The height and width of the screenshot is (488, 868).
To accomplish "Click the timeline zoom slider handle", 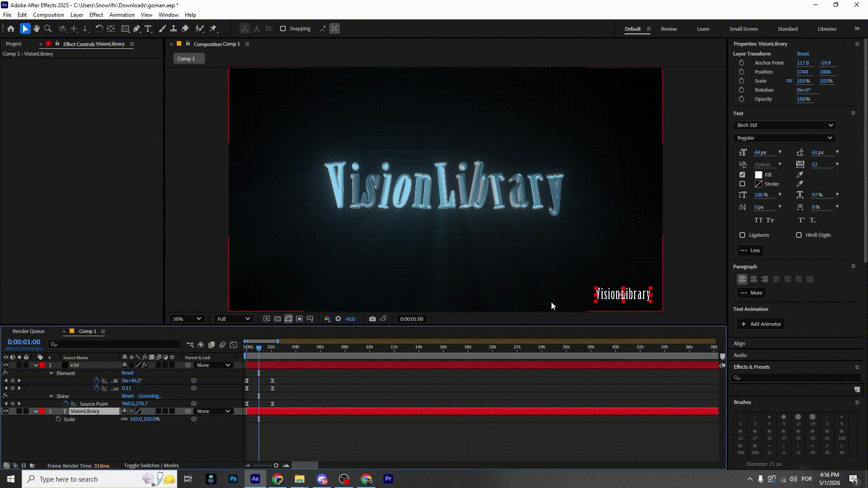I will tap(276, 465).
